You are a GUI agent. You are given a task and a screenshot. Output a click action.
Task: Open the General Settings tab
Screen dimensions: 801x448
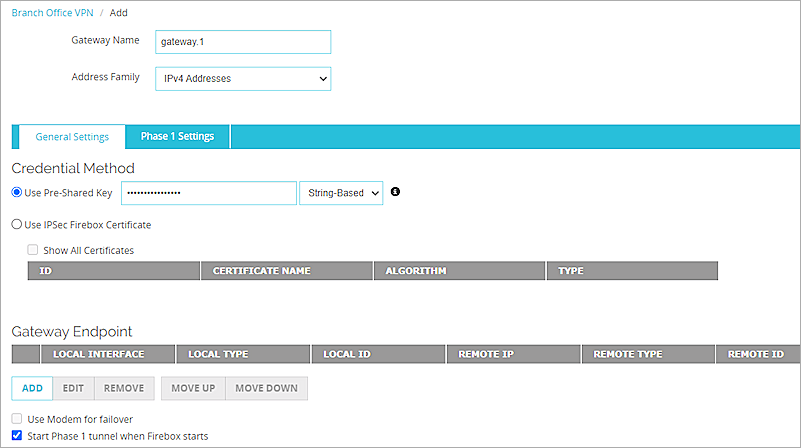tap(72, 137)
